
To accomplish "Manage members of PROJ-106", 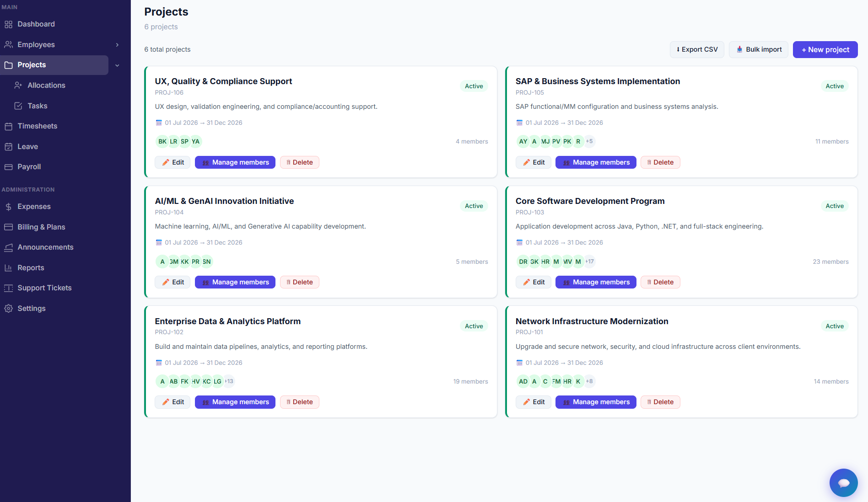I will pyautogui.click(x=235, y=162).
